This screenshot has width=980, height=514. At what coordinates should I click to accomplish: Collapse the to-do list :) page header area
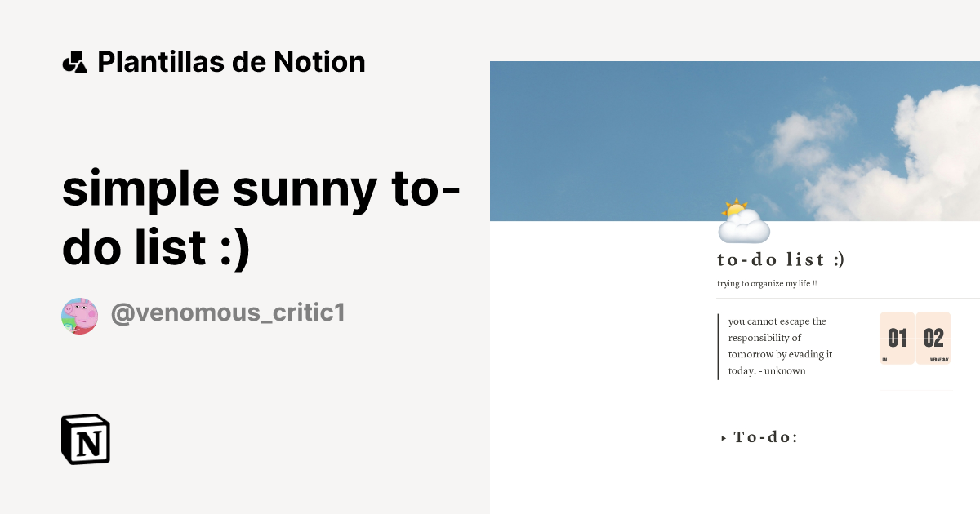pyautogui.click(x=781, y=259)
